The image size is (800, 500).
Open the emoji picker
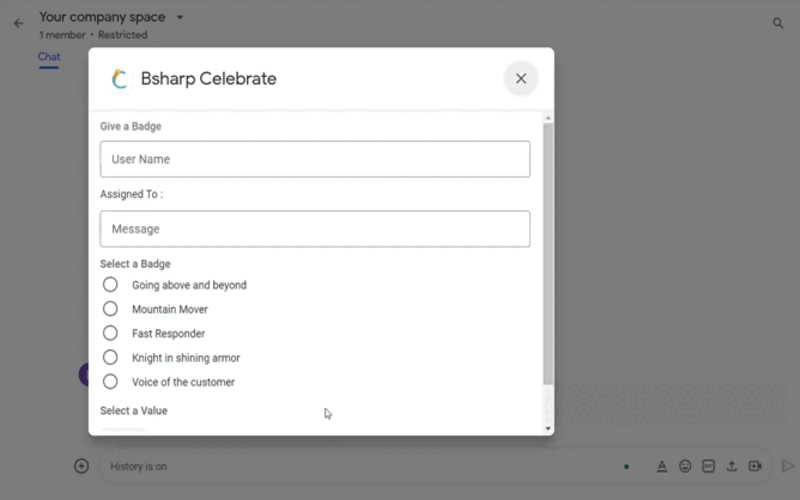pyautogui.click(x=685, y=466)
